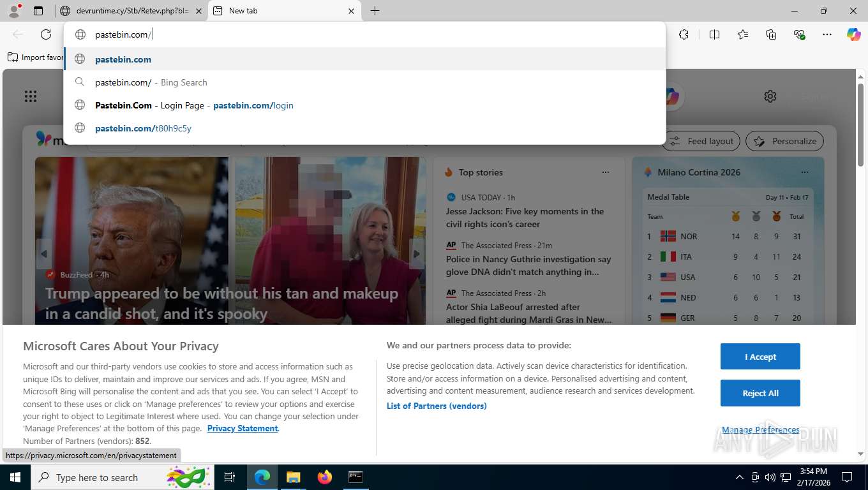This screenshot has width=868, height=490.
Task: Click the Feed layout button
Action: [x=702, y=141]
